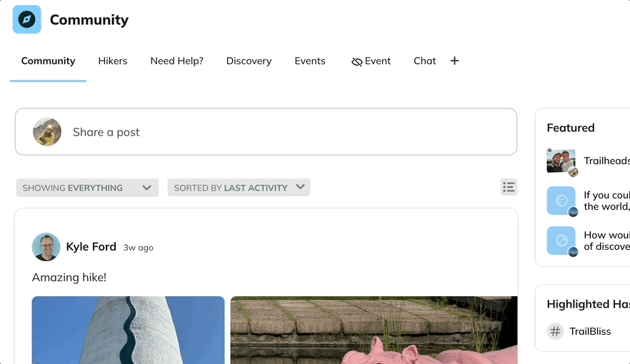Screen dimensions: 630x364
Task: Open the pink hippo photo in Kyle's post
Action: [x=374, y=330]
